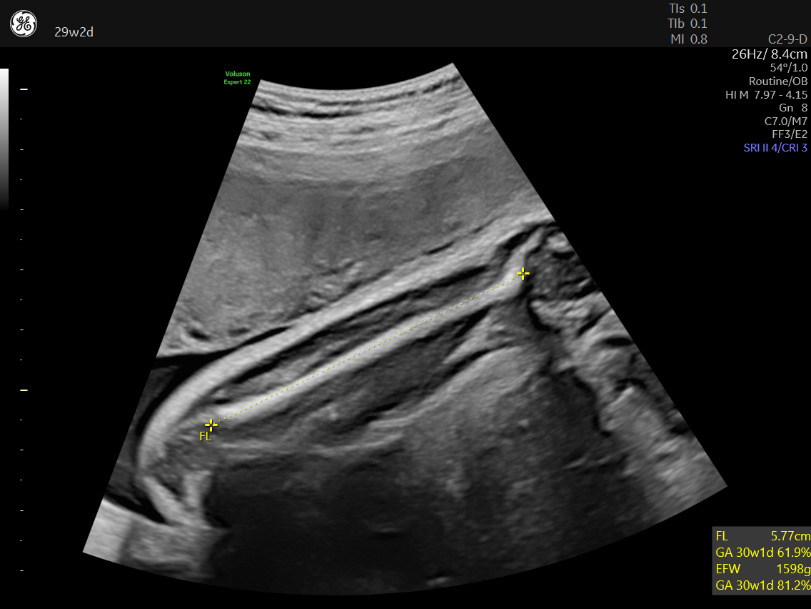Click the MI 0.8 indicator
The image size is (811, 609).
(688, 39)
